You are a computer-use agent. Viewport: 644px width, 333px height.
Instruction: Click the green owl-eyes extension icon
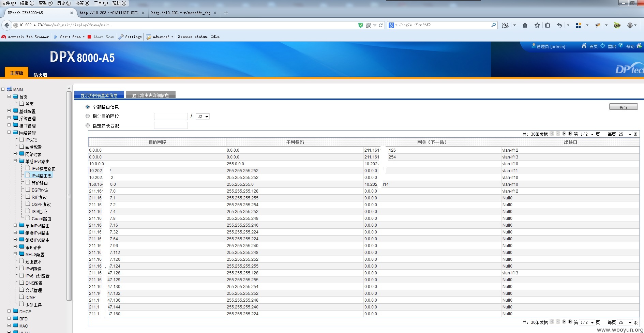coord(617,25)
